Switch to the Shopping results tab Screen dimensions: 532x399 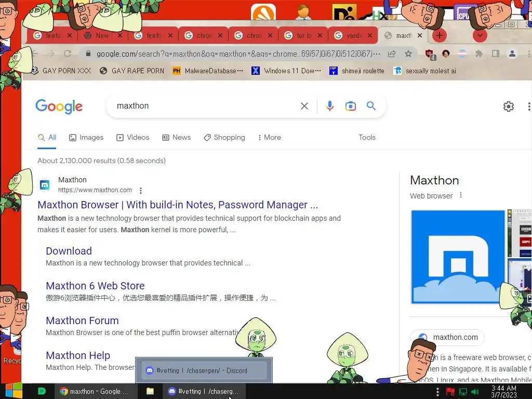pyautogui.click(x=224, y=137)
